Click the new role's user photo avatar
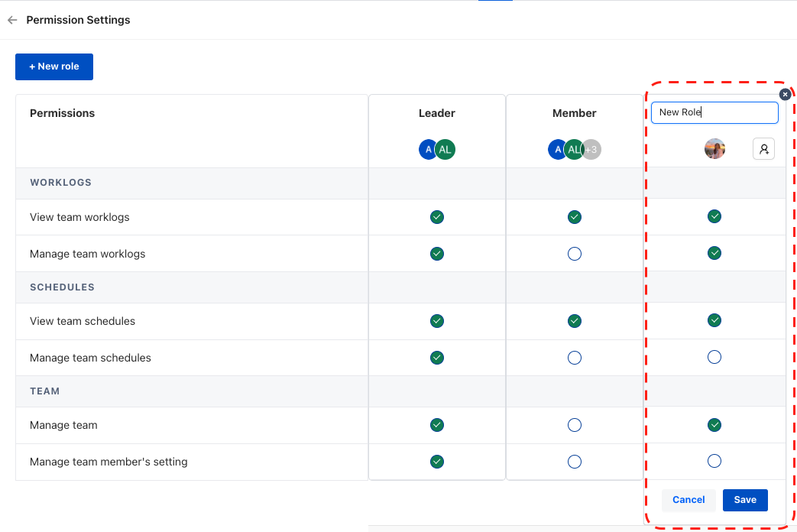Screen dimensions: 797x532 tap(714, 149)
